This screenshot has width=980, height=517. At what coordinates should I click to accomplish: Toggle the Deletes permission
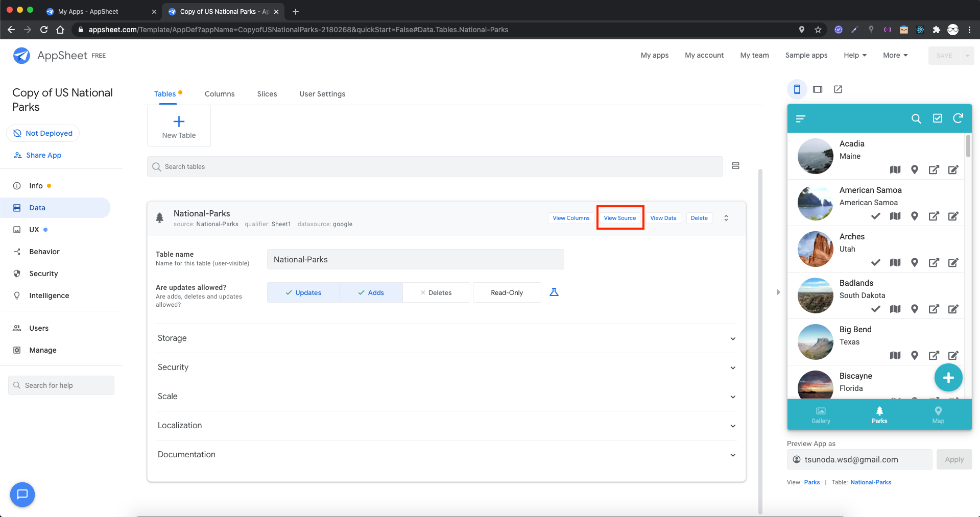click(436, 292)
